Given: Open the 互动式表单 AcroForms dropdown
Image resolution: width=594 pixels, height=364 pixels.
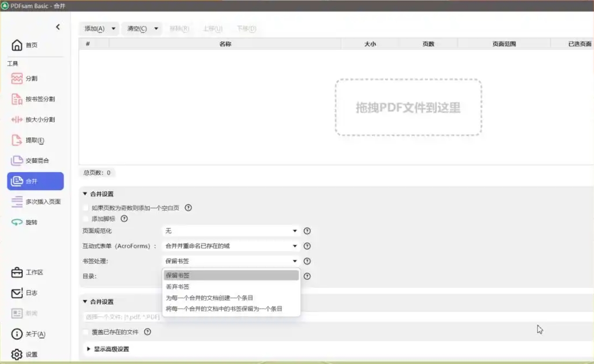Looking at the screenshot, I should pos(231,246).
